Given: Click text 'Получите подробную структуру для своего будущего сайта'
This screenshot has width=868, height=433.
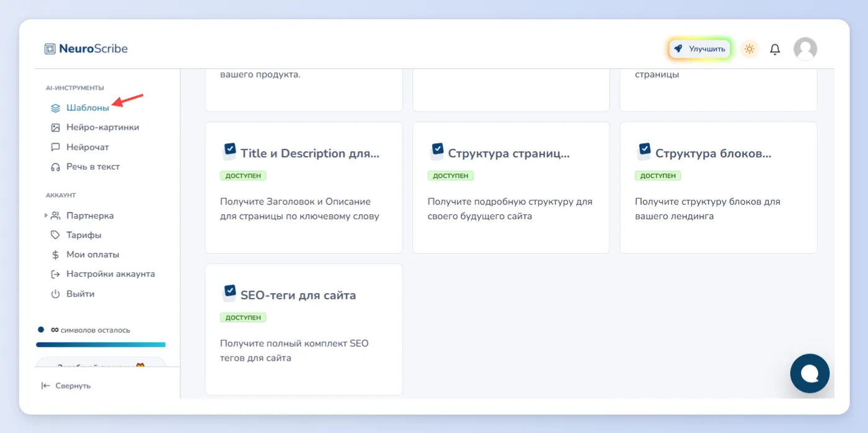Looking at the screenshot, I should pos(510,209).
